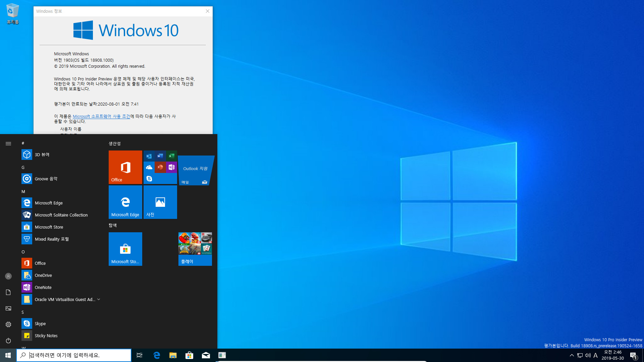
Task: Click the winver app taskbar icon
Action: coord(222,355)
